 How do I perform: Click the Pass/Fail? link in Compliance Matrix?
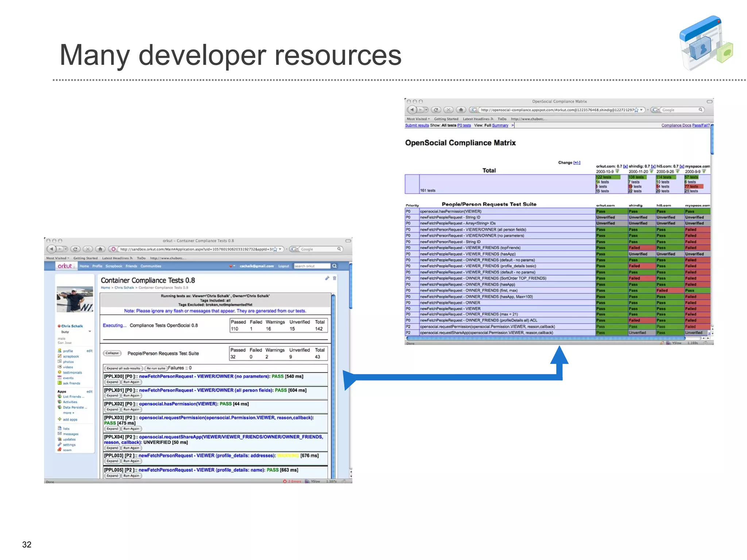[701, 125]
